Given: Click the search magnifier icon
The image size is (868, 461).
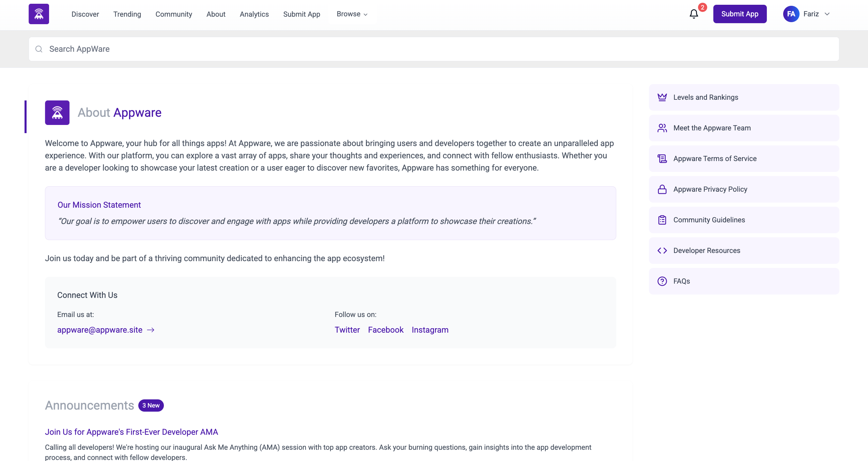Looking at the screenshot, I should point(39,49).
